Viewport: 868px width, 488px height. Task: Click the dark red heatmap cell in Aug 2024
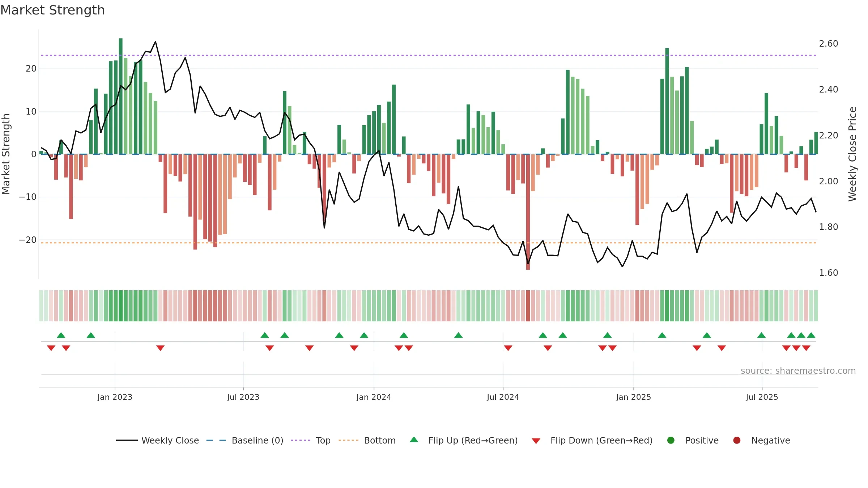click(528, 306)
